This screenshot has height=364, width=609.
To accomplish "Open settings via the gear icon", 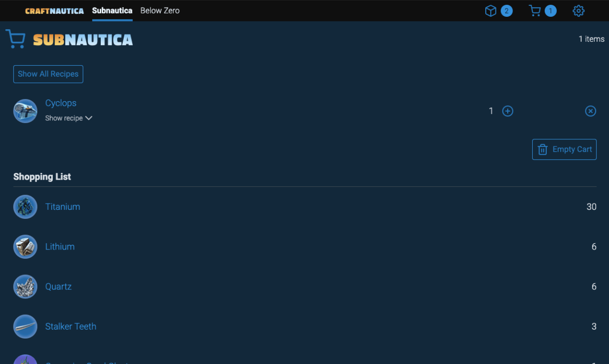I will (579, 11).
